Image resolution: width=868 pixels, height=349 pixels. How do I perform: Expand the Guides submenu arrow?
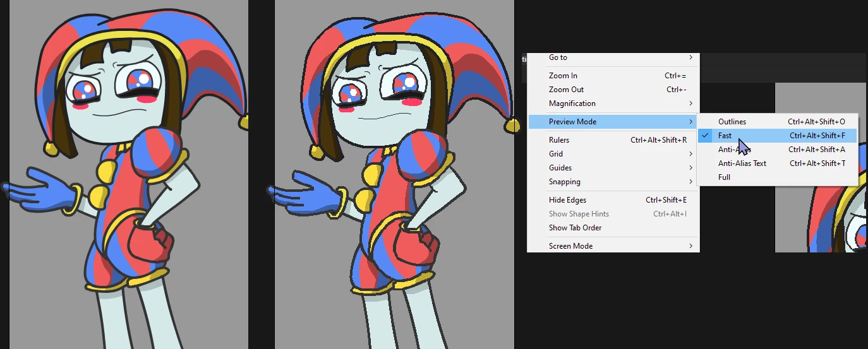point(690,168)
